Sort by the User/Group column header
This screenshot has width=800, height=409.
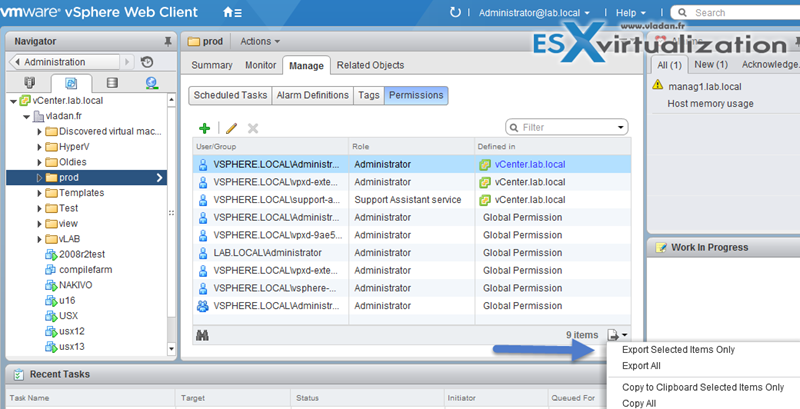tap(270, 147)
